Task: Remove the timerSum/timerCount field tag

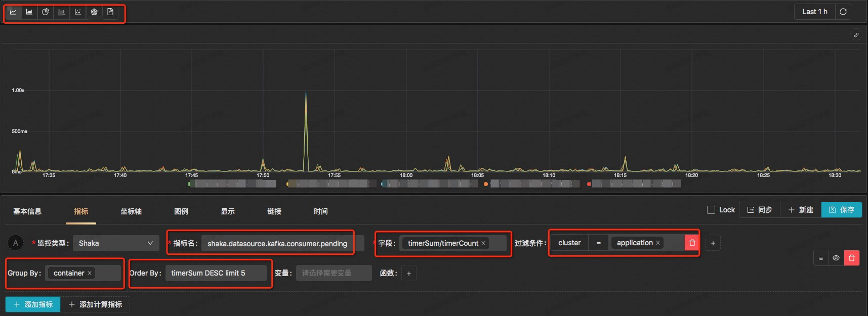Action: pos(483,243)
